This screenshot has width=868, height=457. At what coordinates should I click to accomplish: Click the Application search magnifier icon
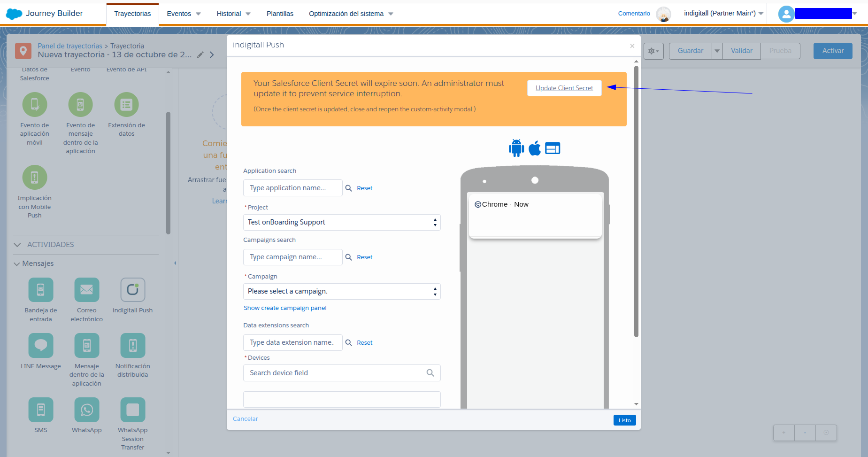[349, 188]
